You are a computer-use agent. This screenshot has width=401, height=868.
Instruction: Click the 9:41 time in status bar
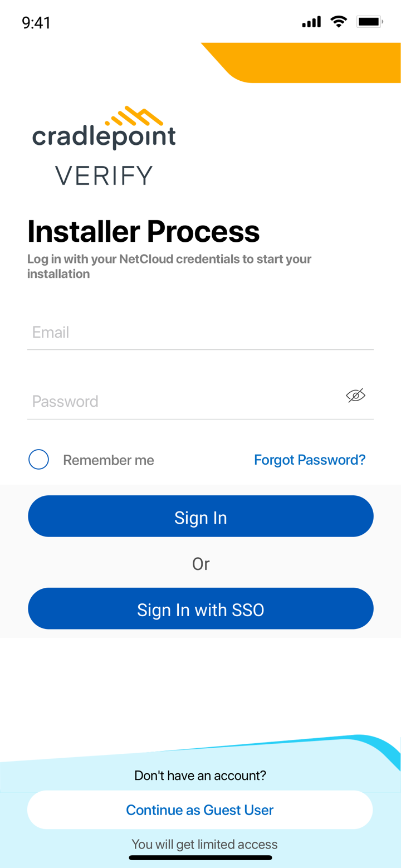(37, 22)
